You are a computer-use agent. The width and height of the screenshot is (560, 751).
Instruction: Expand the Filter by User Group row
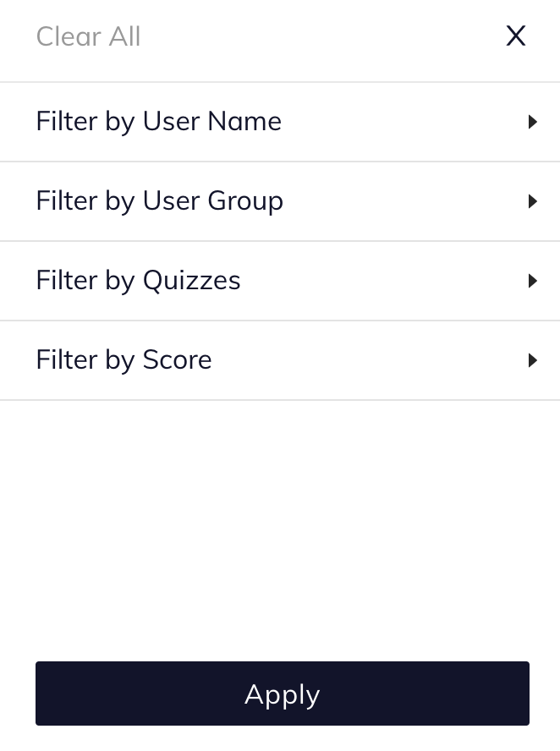tap(279, 201)
